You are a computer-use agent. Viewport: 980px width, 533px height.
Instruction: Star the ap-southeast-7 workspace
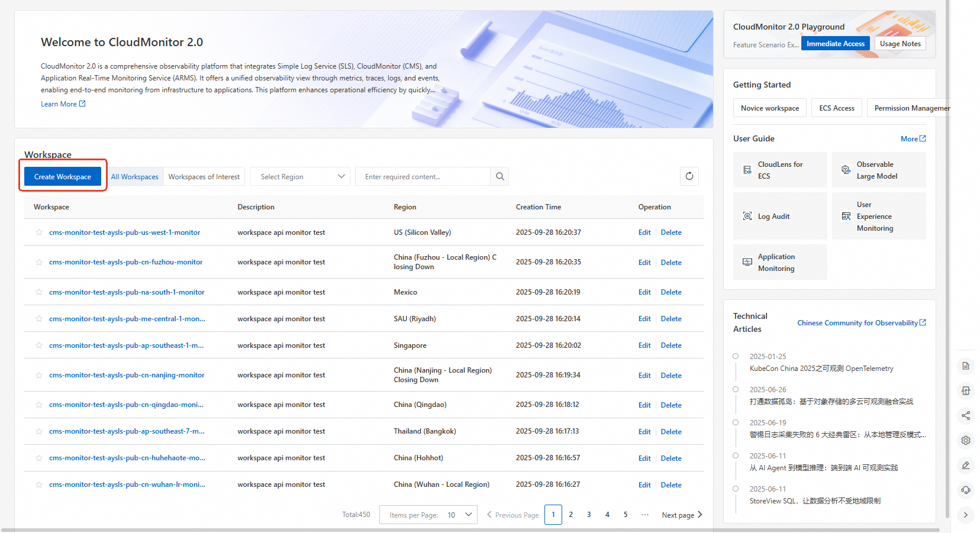coord(39,431)
